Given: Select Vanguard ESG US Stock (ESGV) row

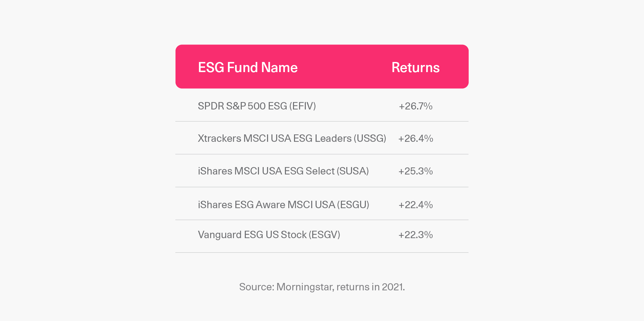Looking at the screenshot, I should [322, 236].
